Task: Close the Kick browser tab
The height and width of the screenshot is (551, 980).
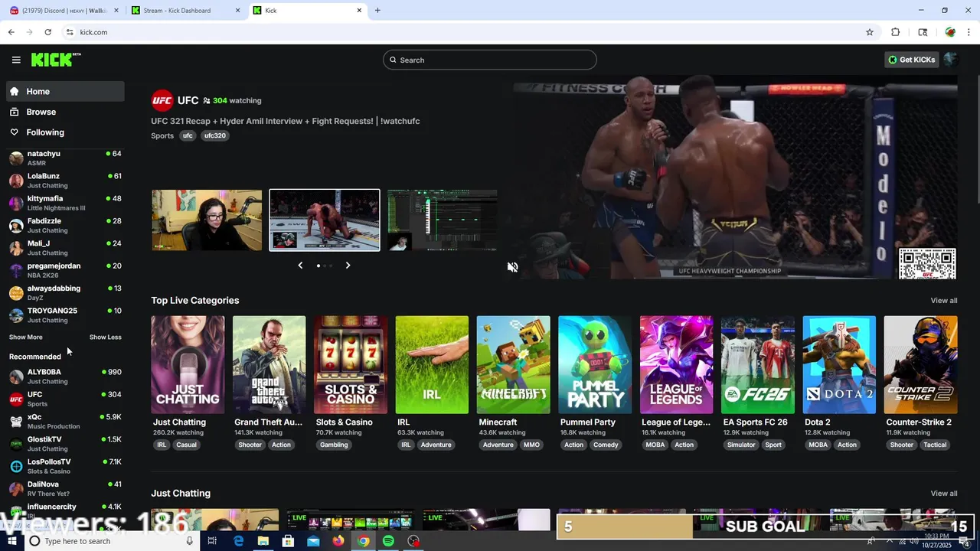Action: point(359,11)
